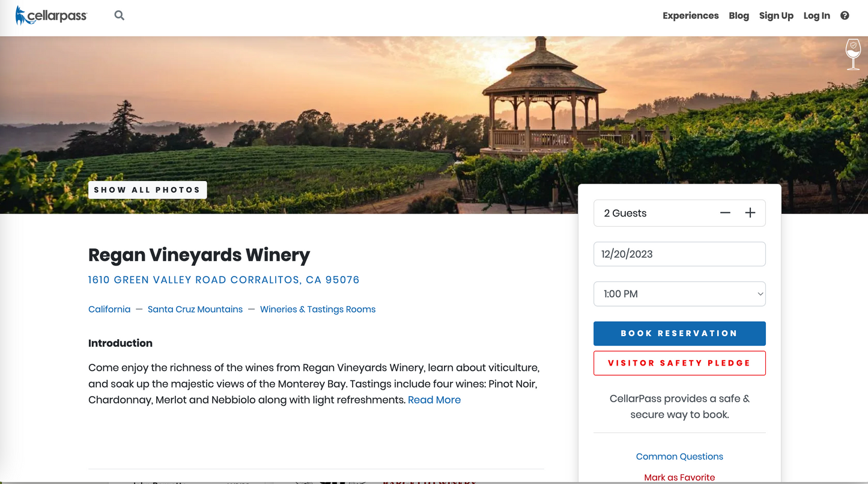Screen dimensions: 868x484
Task: Click the wine glass badge icon
Action: click(x=853, y=54)
